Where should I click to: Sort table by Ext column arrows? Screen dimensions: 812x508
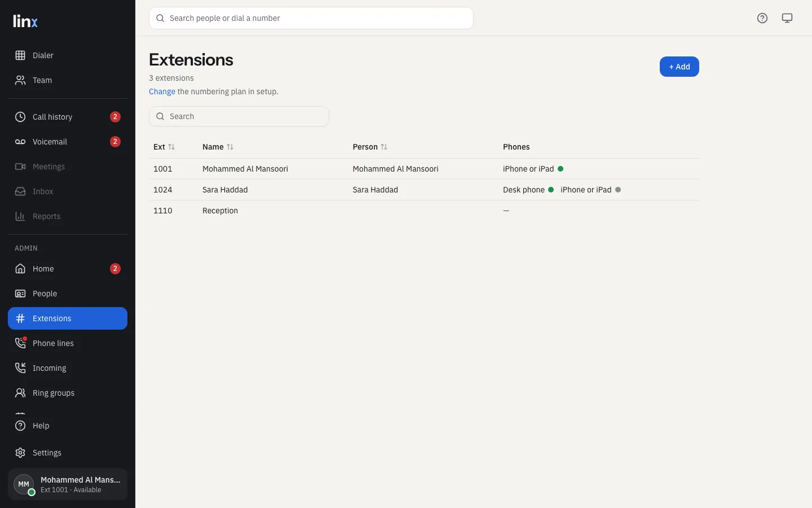click(x=171, y=147)
